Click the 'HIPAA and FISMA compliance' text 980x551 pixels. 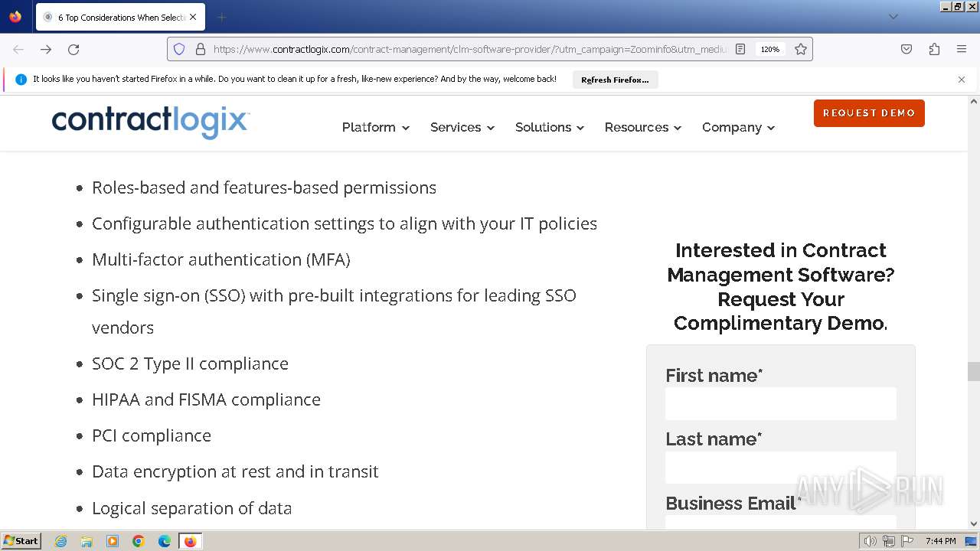coord(206,399)
